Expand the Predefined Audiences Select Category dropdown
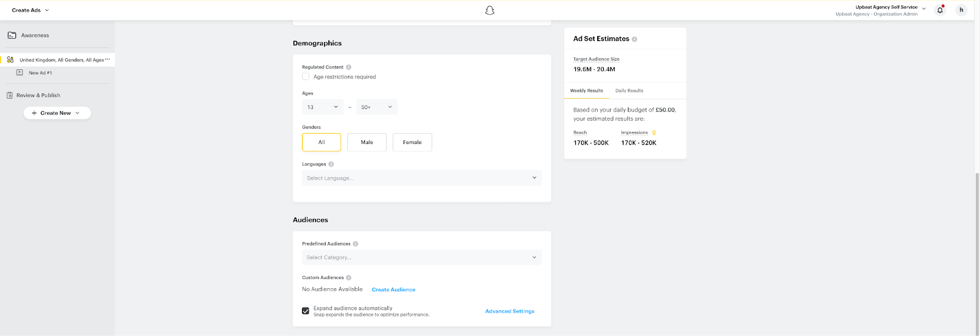 [x=421, y=258]
